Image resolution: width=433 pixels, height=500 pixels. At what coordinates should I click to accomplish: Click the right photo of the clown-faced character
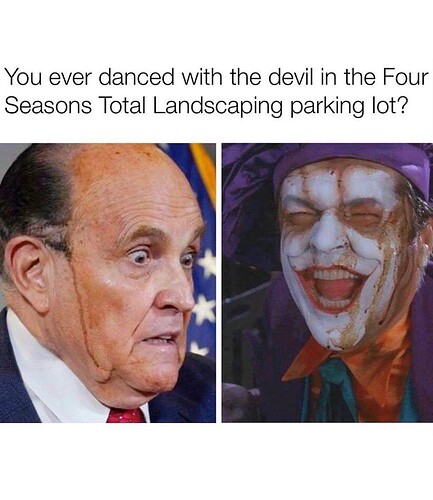[327, 283]
